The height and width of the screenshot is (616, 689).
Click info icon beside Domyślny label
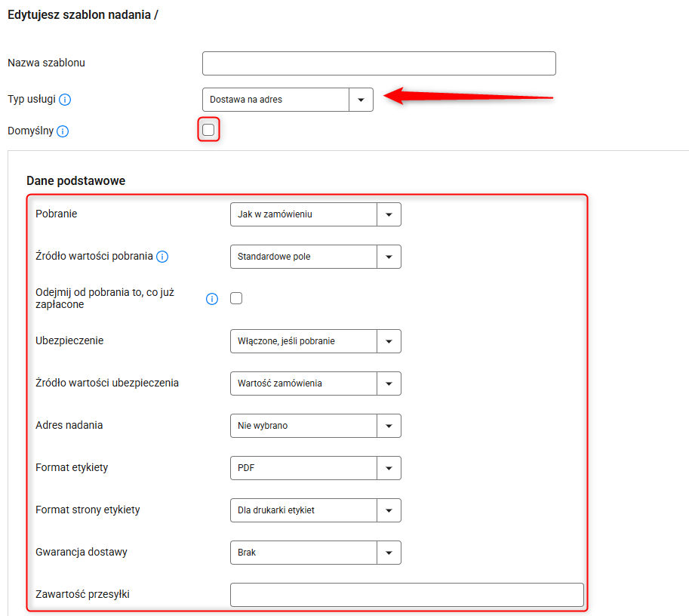click(x=63, y=131)
